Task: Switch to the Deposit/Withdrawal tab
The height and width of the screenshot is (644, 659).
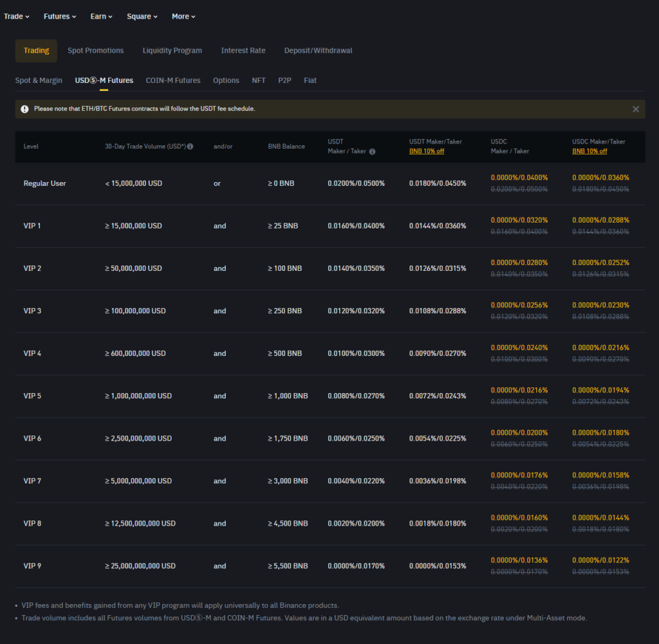Action: (318, 51)
